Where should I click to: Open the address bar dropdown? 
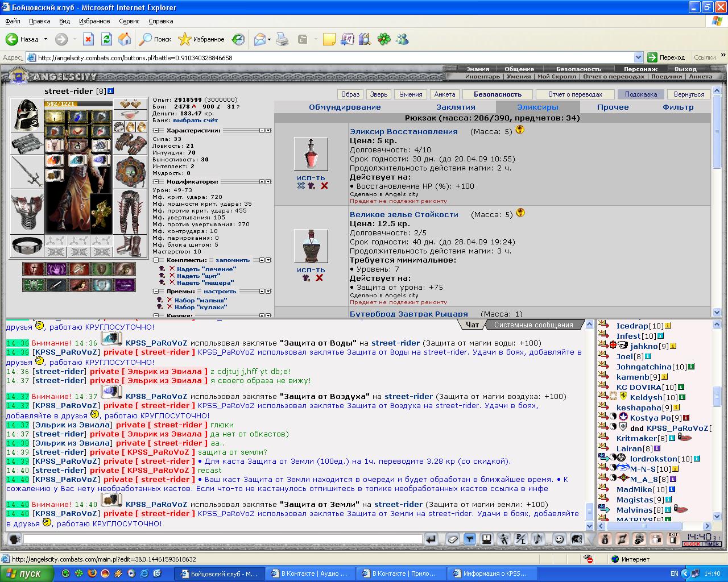[x=638, y=57]
